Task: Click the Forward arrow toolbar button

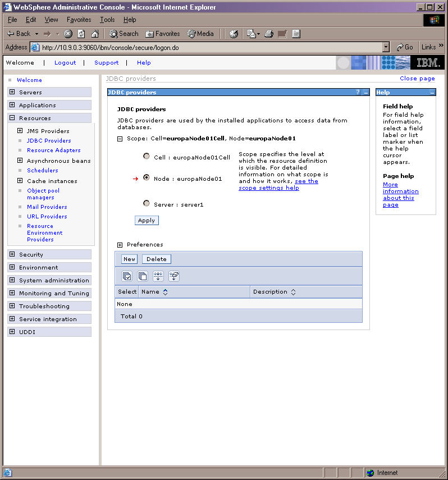Action: 47,34
